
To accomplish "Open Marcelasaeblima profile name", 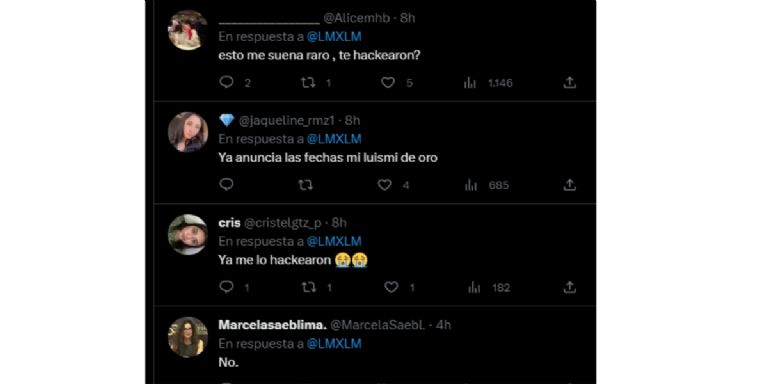I will pyautogui.click(x=272, y=325).
